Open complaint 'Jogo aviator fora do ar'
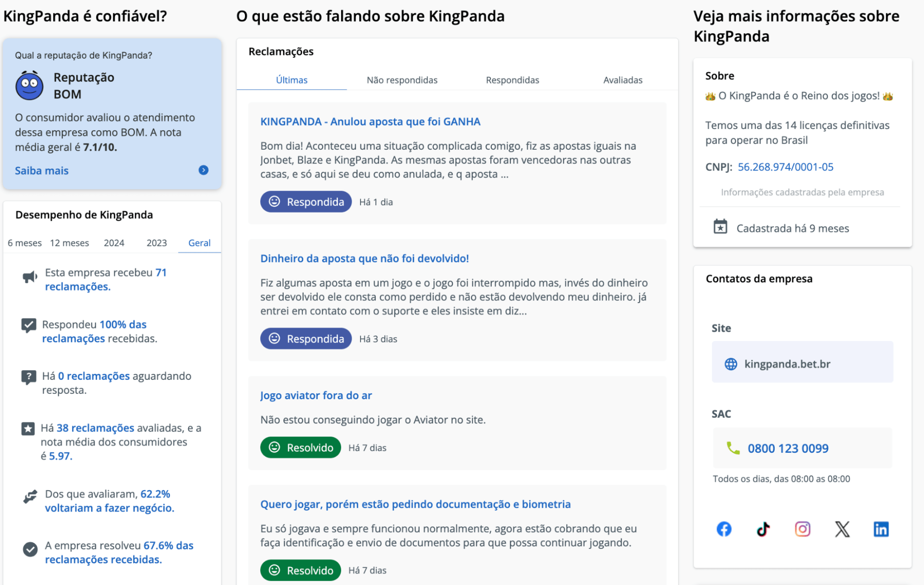 point(316,396)
